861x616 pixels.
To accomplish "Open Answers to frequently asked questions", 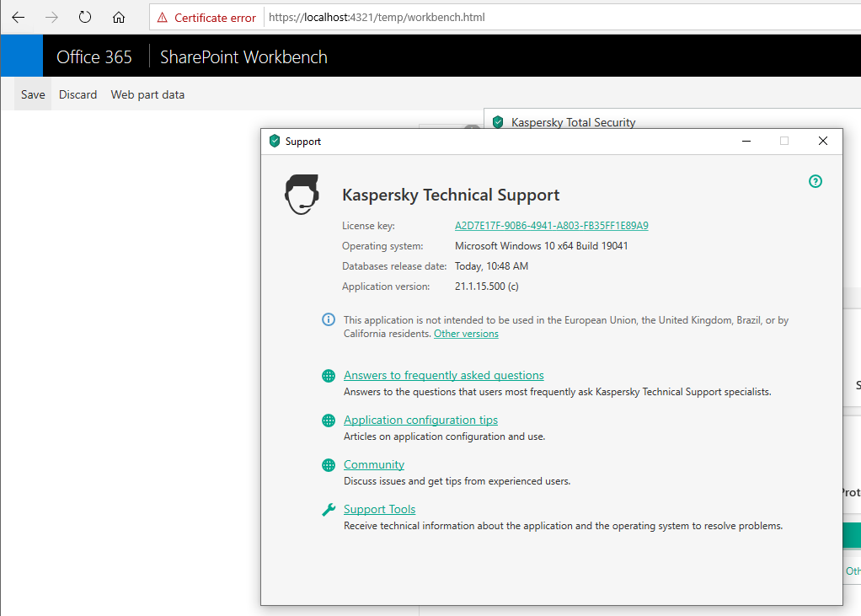I will tap(444, 376).
